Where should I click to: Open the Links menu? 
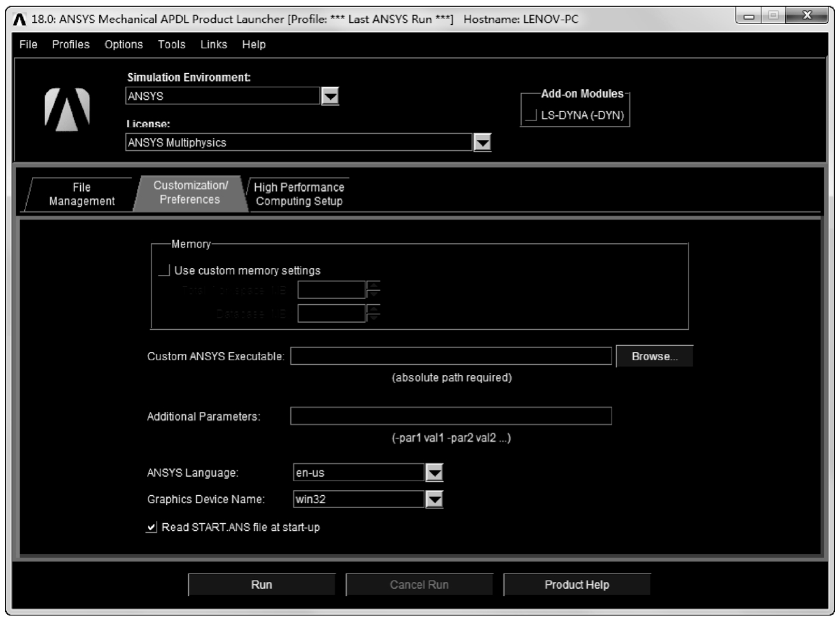pos(214,45)
